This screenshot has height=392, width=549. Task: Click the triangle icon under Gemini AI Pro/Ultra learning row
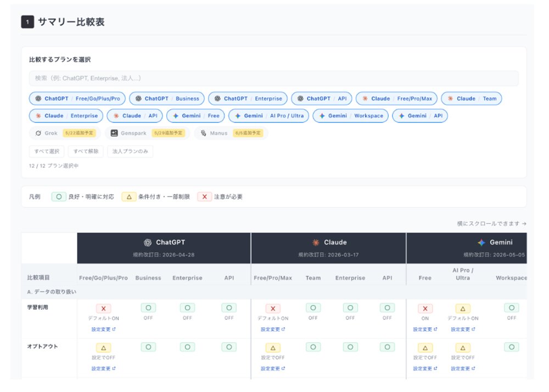(x=462, y=309)
